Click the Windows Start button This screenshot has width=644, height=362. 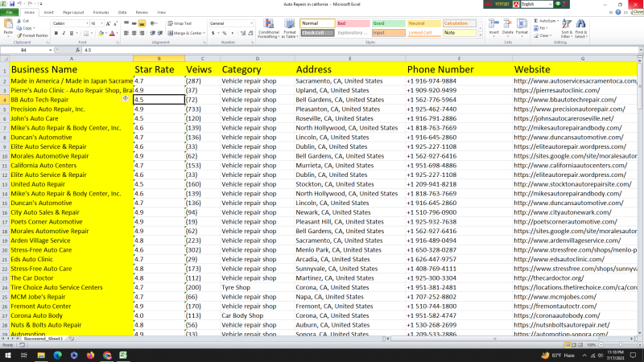(x=8, y=355)
